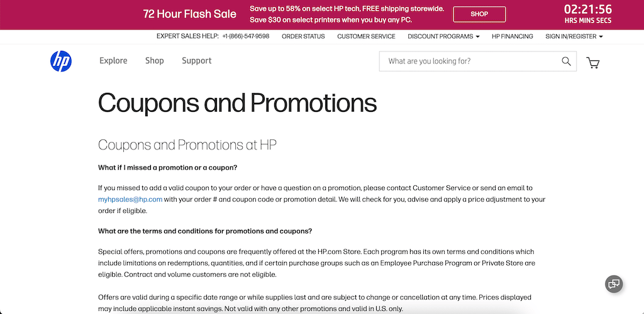Click the search magnifier icon
The image size is (644, 314).
pyautogui.click(x=566, y=61)
